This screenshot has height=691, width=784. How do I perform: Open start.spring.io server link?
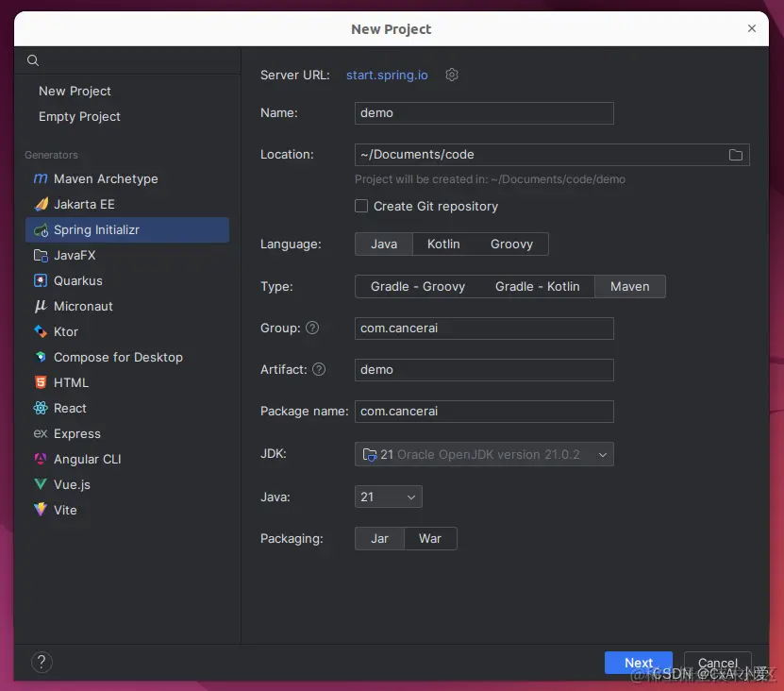click(387, 76)
